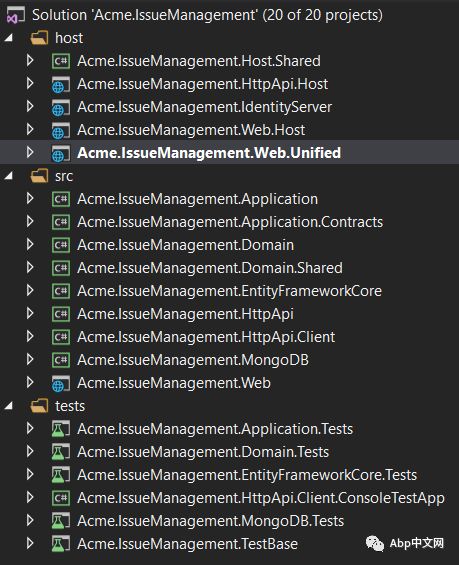Click the C# icon of MongoDB project
The image size is (459, 565).
coord(61,360)
